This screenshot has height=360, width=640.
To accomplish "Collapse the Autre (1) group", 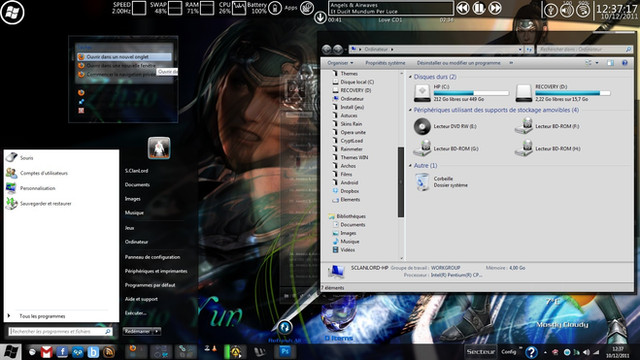I will 410,165.
